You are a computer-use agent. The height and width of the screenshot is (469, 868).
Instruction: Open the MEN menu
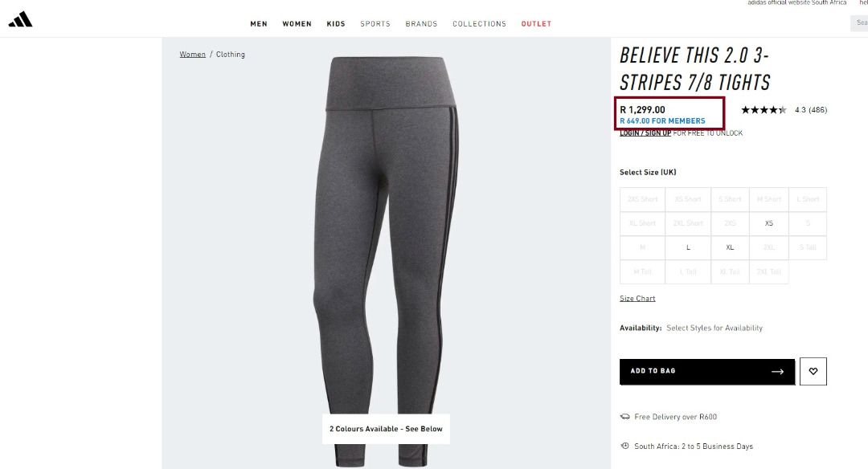[x=259, y=24]
